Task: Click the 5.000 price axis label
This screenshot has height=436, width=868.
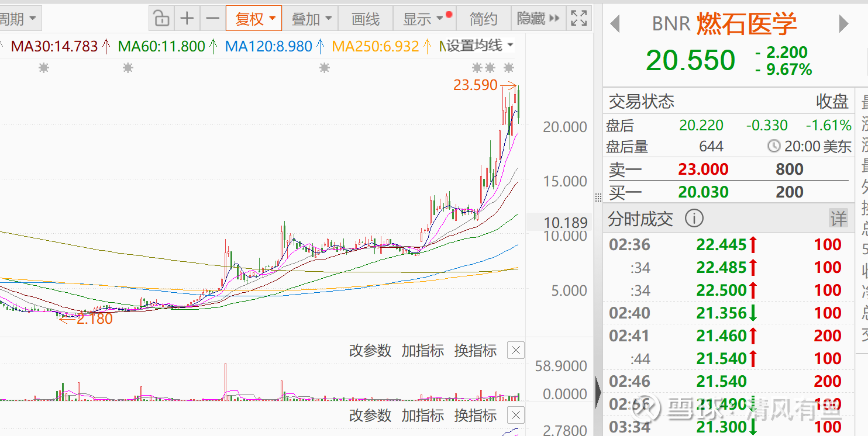Action: (x=569, y=290)
